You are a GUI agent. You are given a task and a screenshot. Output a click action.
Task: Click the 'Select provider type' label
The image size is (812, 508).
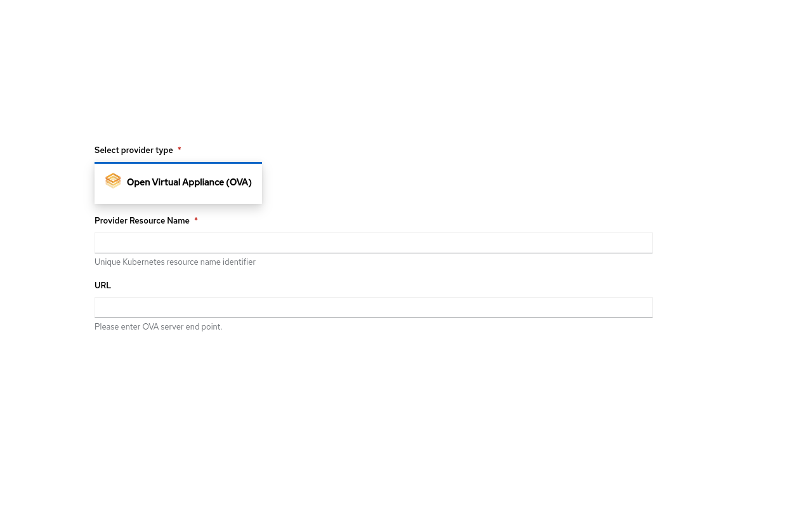point(134,150)
